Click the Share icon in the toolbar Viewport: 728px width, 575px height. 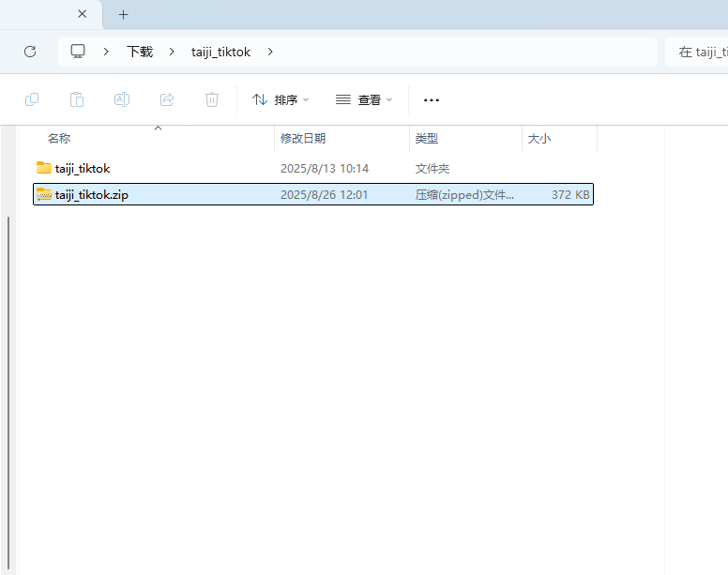pos(167,99)
